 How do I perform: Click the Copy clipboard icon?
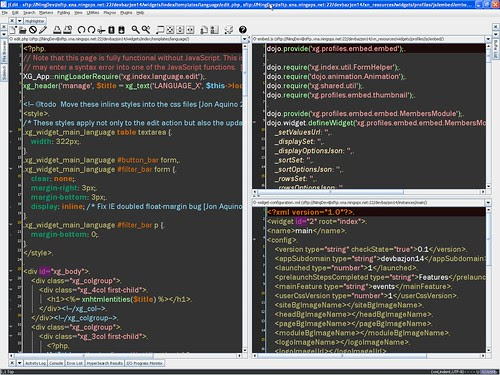(x=111, y=30)
